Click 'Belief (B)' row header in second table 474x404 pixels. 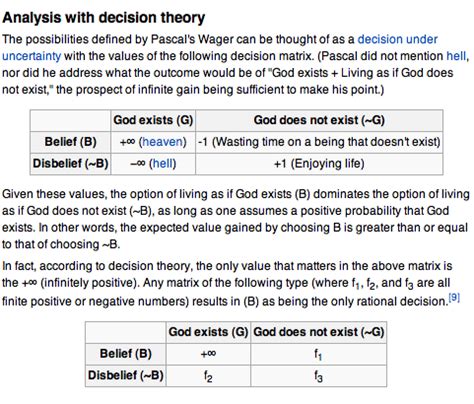[126, 354]
